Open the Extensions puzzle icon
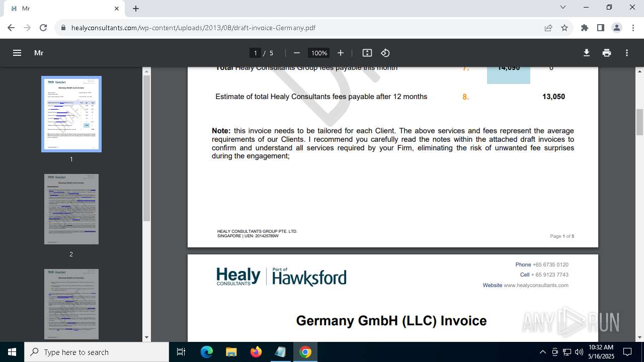This screenshot has height=362, width=644. (x=585, y=28)
